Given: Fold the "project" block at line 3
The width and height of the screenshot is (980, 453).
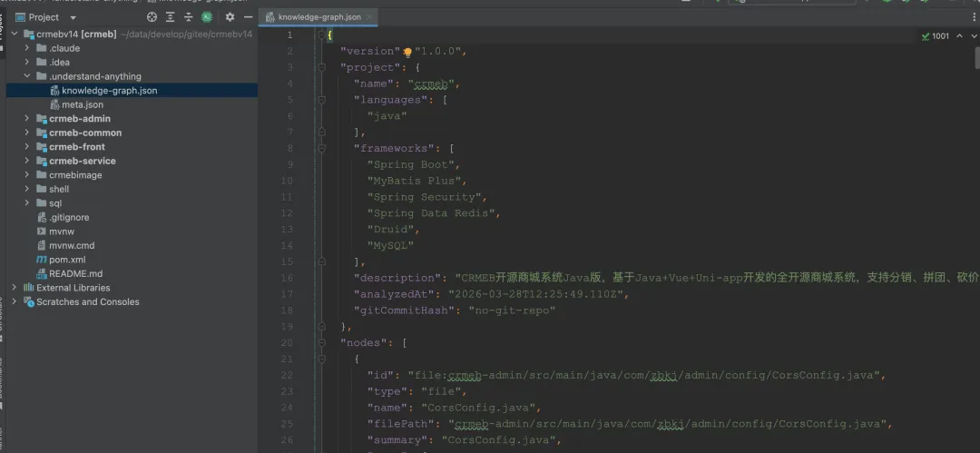Looking at the screenshot, I should pos(321,67).
